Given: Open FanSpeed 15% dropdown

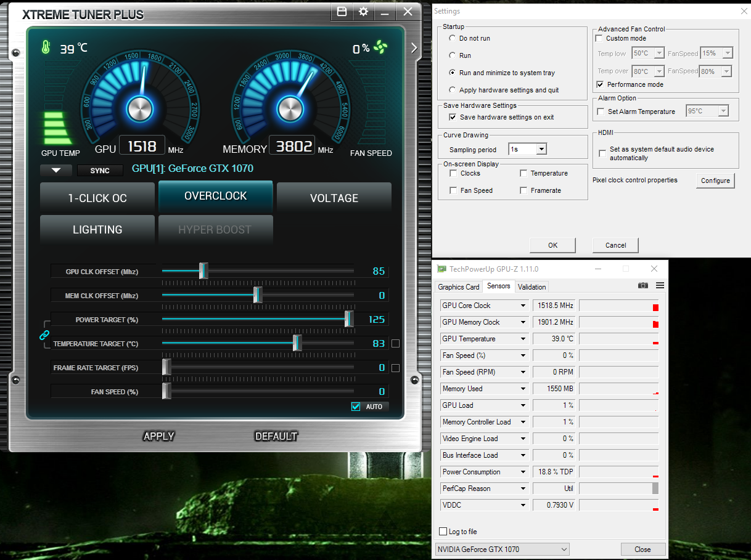Looking at the screenshot, I should click(x=716, y=54).
